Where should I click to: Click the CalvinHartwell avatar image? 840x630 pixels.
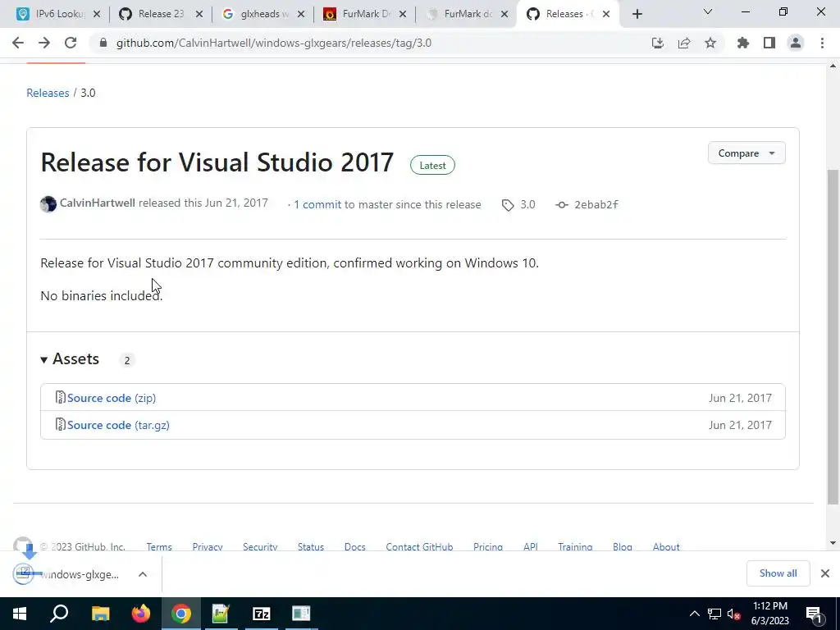[x=48, y=204]
